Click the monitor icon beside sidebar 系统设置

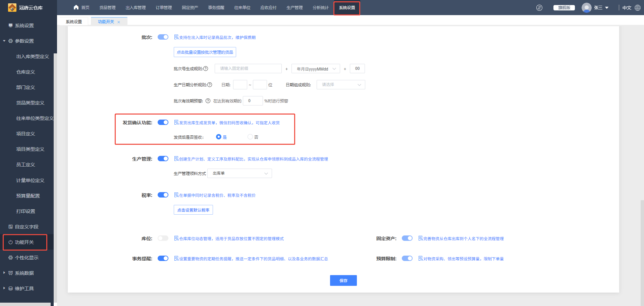tap(10, 26)
